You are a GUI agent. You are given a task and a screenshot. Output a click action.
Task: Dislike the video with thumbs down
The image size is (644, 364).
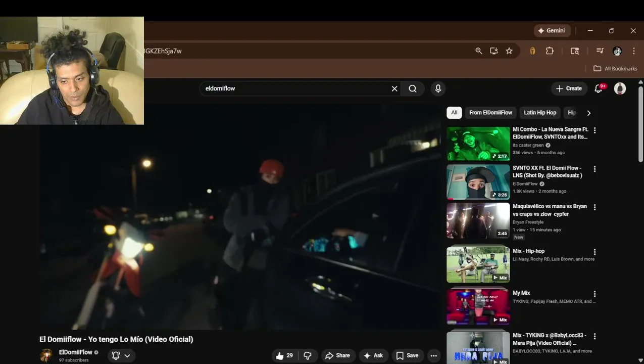click(x=308, y=355)
